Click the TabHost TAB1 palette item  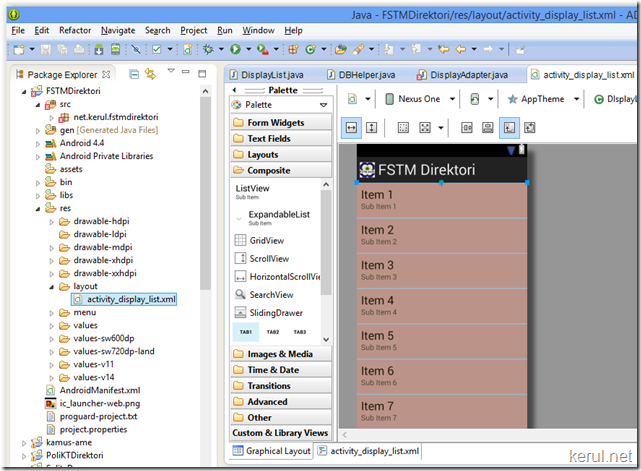click(246, 332)
